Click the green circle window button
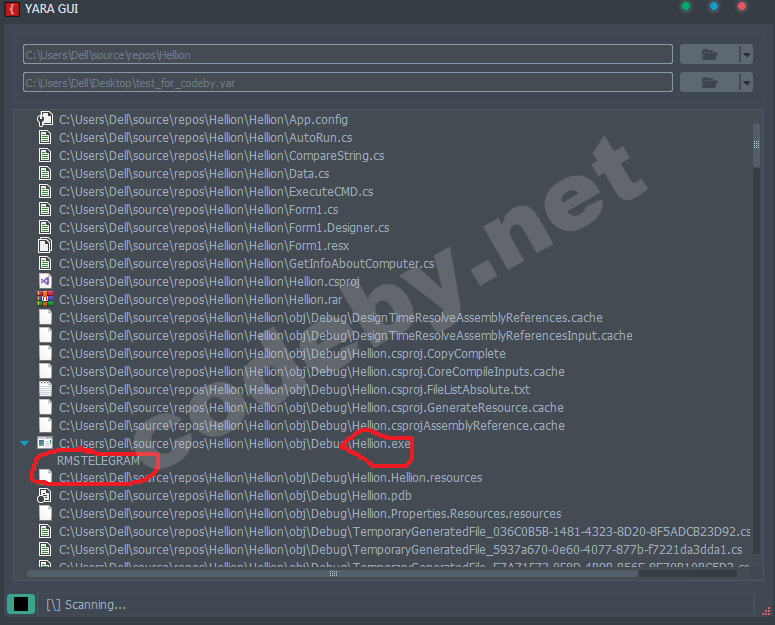The image size is (775, 625). (686, 6)
